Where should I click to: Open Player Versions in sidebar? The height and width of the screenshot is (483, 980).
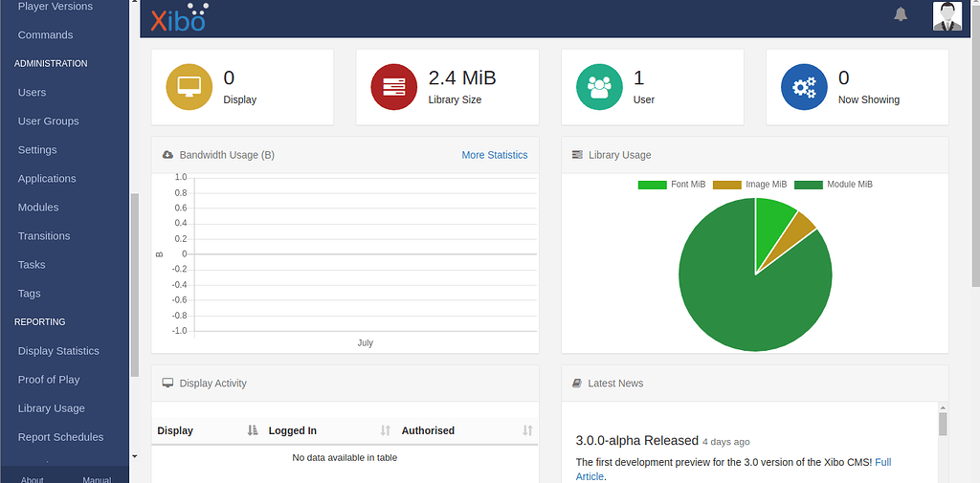pos(55,7)
